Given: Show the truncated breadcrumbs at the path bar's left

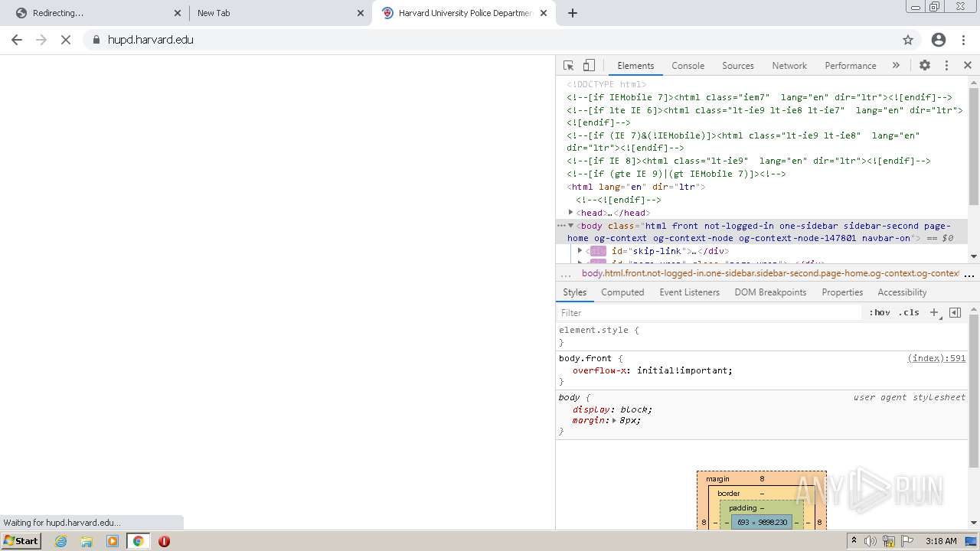Looking at the screenshot, I should point(566,274).
